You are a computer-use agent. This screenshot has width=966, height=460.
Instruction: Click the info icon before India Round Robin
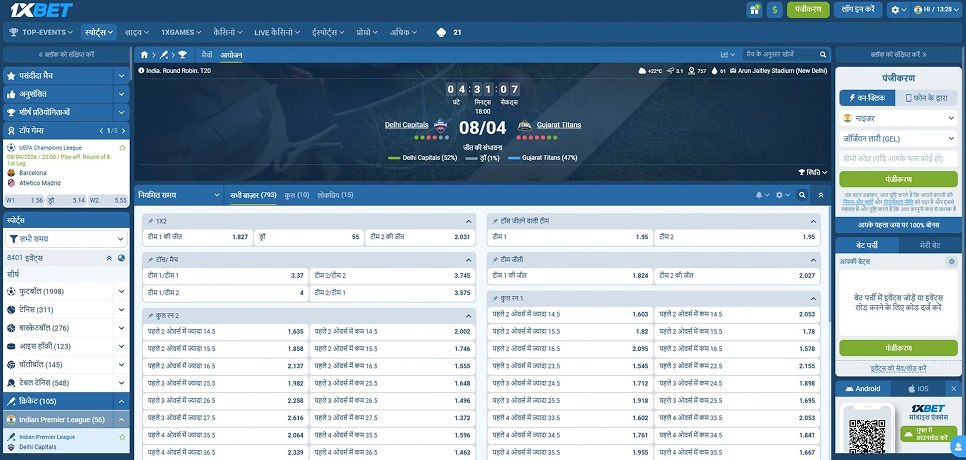coord(142,71)
